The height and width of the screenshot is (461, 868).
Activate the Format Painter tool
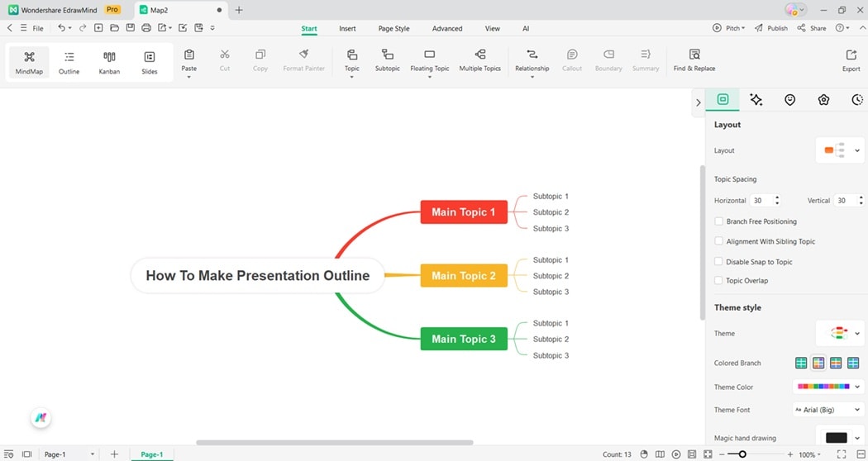click(303, 59)
